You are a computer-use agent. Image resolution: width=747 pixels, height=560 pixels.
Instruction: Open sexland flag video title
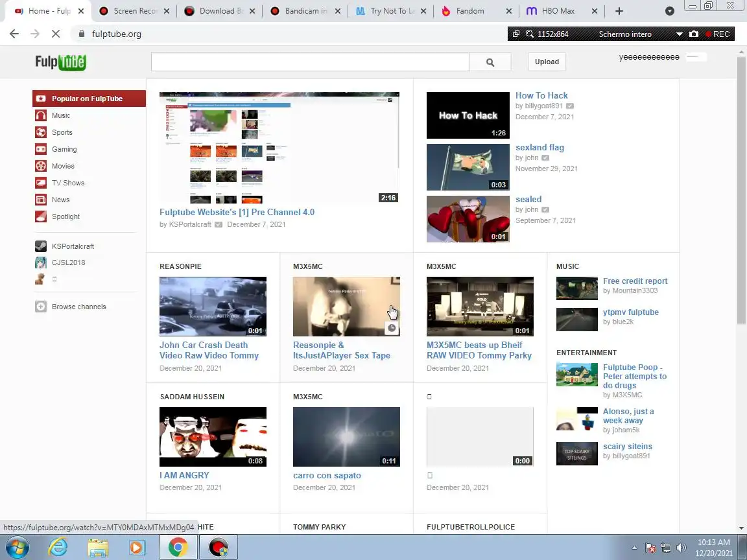(539, 147)
